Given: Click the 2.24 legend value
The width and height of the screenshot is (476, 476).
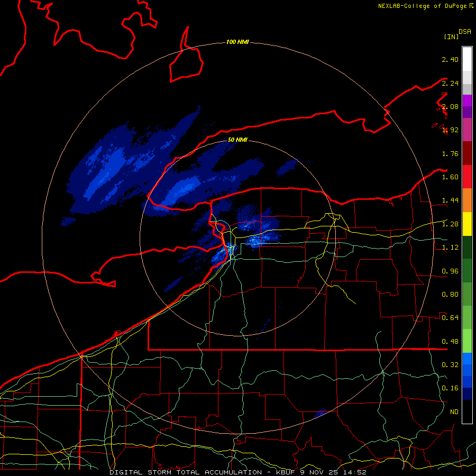Looking at the screenshot, I should 450,83.
